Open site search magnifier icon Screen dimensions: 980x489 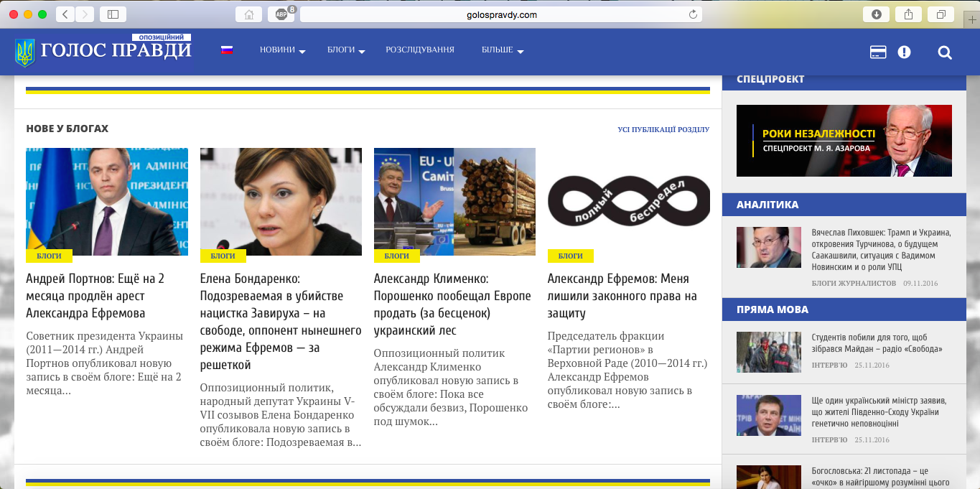click(x=945, y=52)
